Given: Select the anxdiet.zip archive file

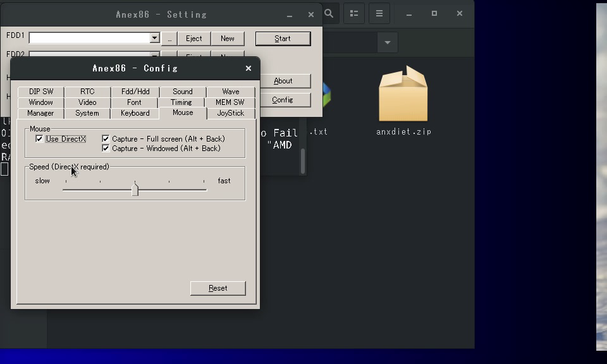Looking at the screenshot, I should click(x=403, y=94).
